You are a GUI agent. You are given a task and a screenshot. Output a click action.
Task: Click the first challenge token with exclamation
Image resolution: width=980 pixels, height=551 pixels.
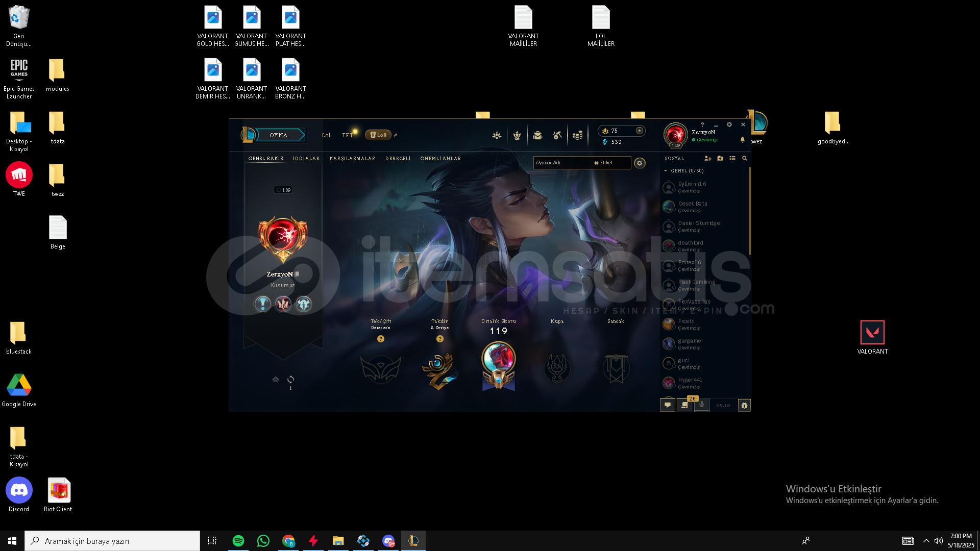[263, 304]
